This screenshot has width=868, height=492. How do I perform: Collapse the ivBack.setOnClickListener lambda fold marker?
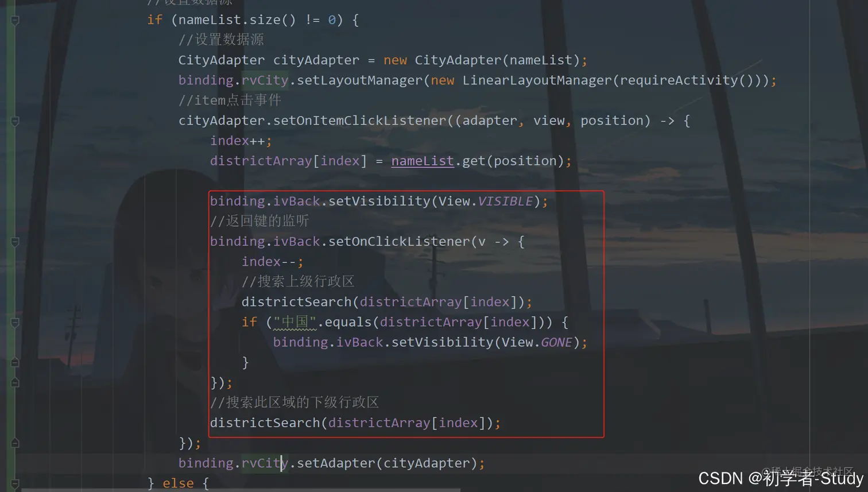(x=15, y=242)
